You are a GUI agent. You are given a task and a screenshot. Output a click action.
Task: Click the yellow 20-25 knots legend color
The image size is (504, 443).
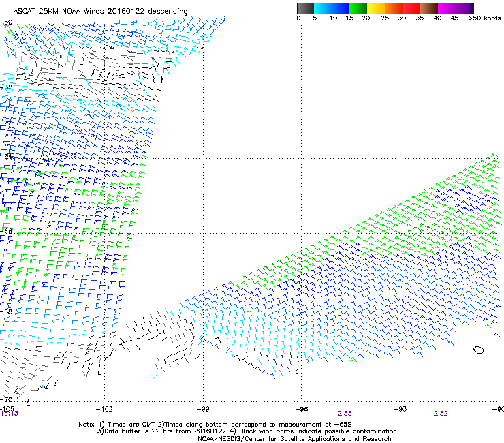[x=376, y=8]
